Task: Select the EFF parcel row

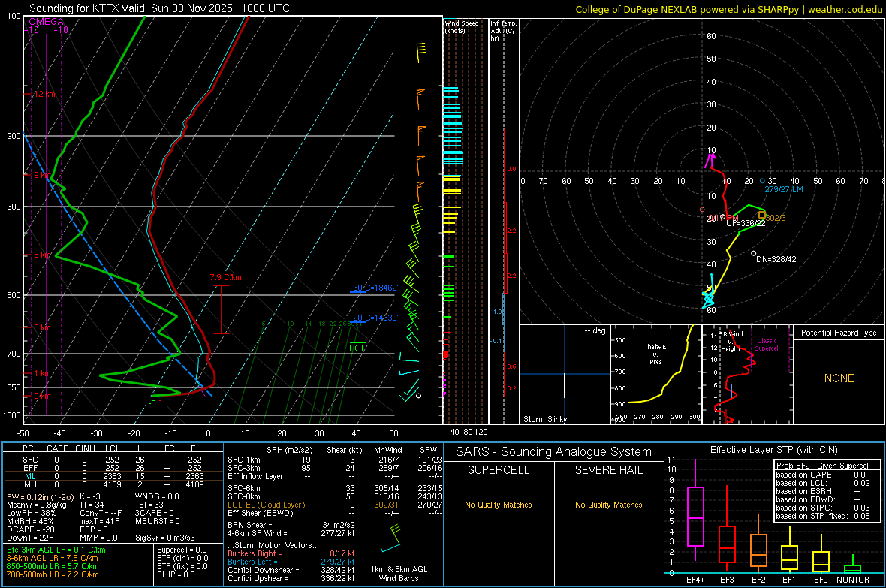Action: [113, 468]
